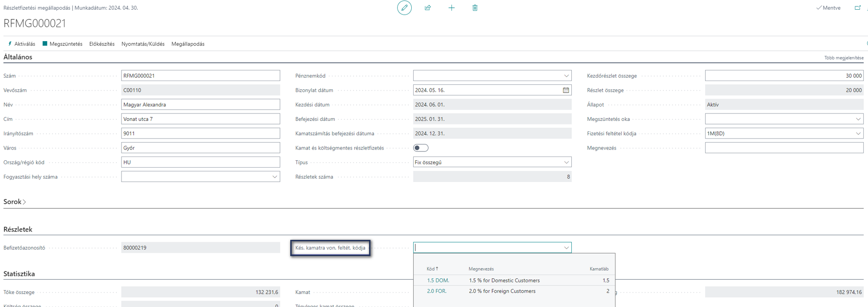Screen dimensions: 868x307
Task: Toggle Kamat és költségmentes részletfizetés switch
Action: pos(421,148)
